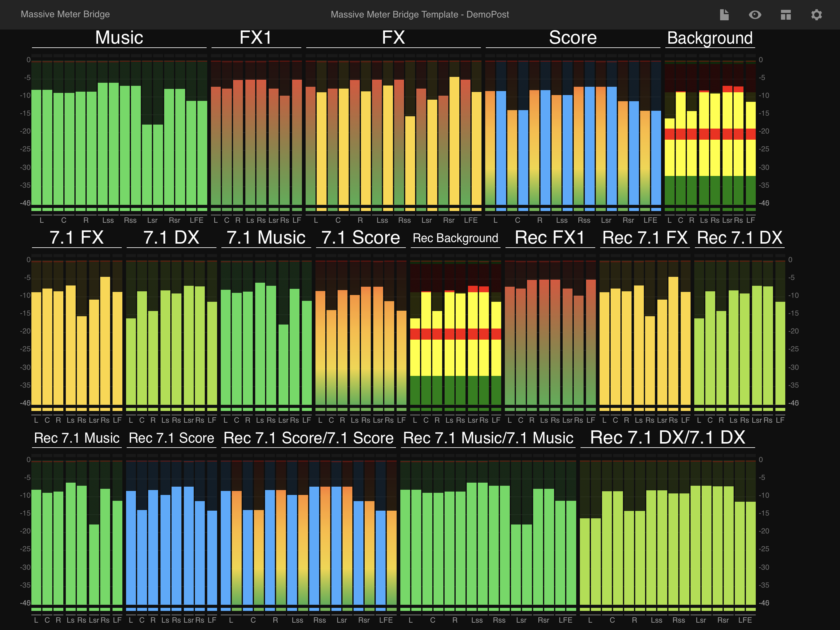840x630 pixels.
Task: Click the template name DemoPost title
Action: pos(420,14)
